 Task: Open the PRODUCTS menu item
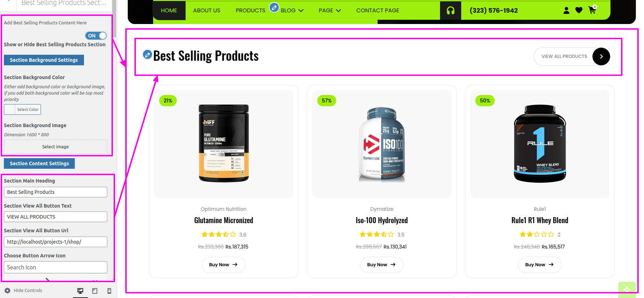(251, 11)
